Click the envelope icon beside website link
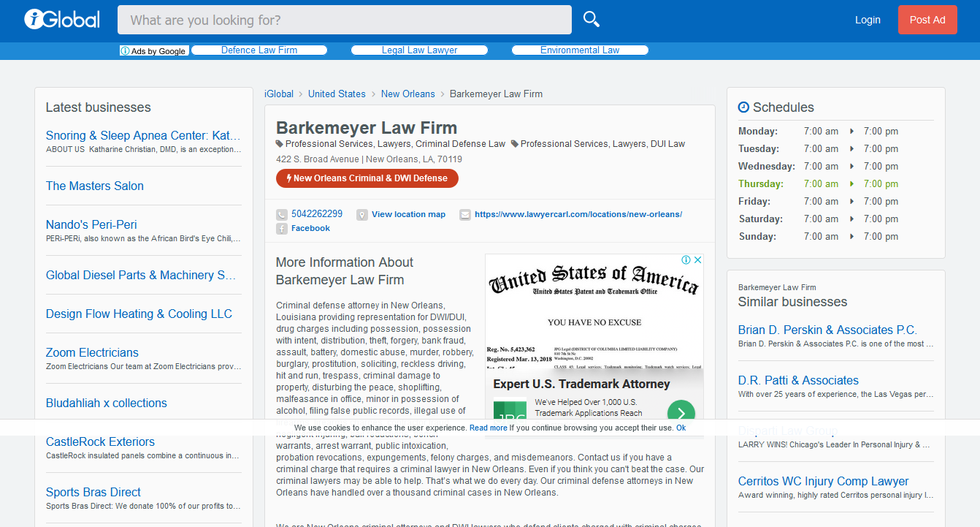The image size is (980, 527). tap(465, 215)
